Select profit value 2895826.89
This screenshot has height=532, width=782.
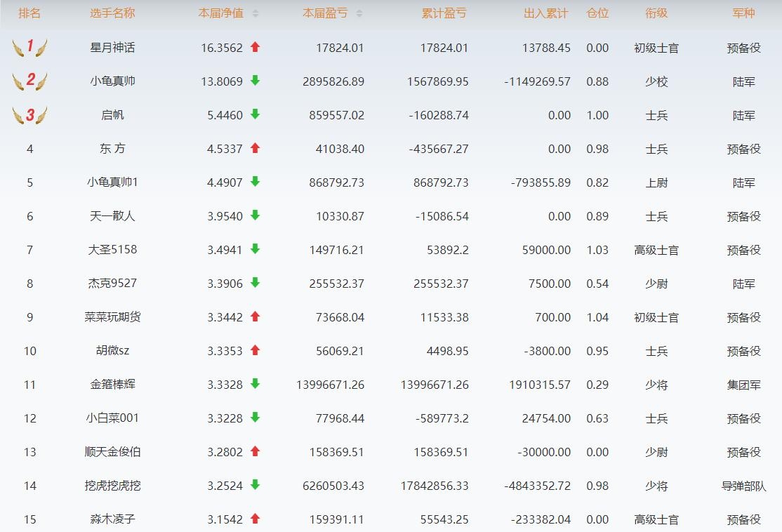click(x=333, y=81)
